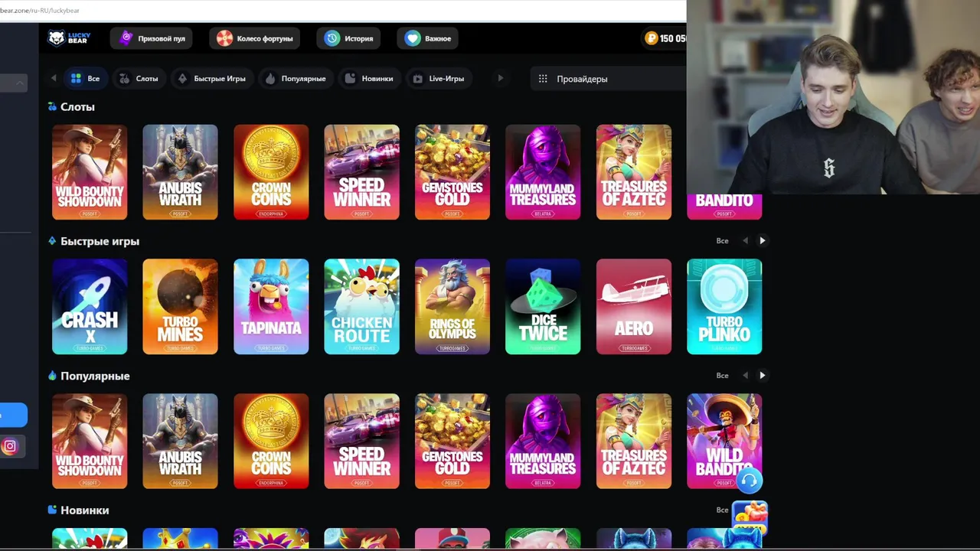Image resolution: width=980 pixels, height=551 pixels.
Task: Click the Популярные section heading
Action: coord(95,376)
